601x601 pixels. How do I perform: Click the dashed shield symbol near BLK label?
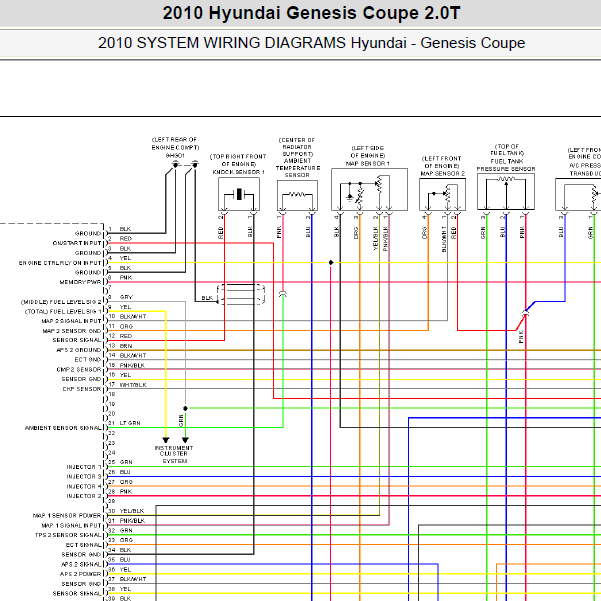pos(241,294)
